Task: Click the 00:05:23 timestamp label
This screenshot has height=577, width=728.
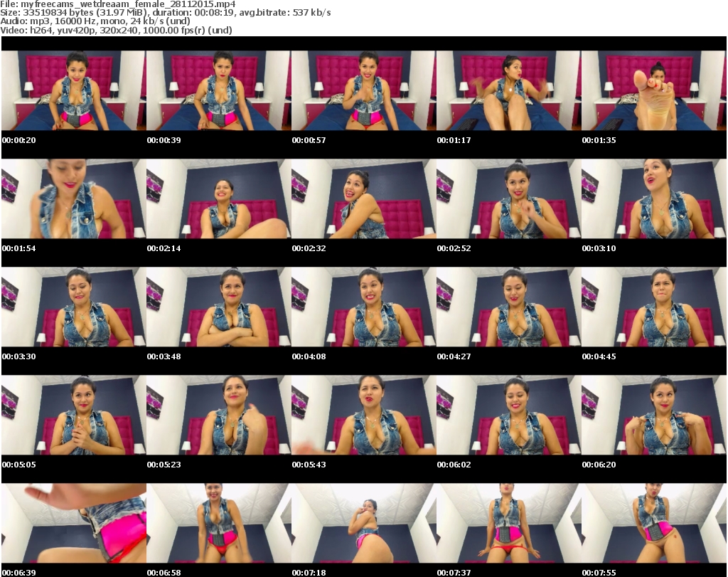Action: click(x=164, y=465)
